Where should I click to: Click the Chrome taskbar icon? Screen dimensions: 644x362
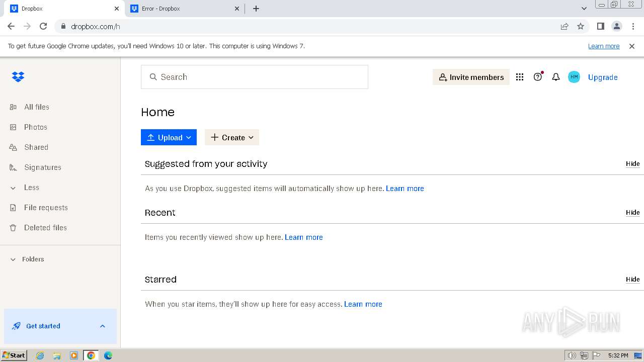91,355
